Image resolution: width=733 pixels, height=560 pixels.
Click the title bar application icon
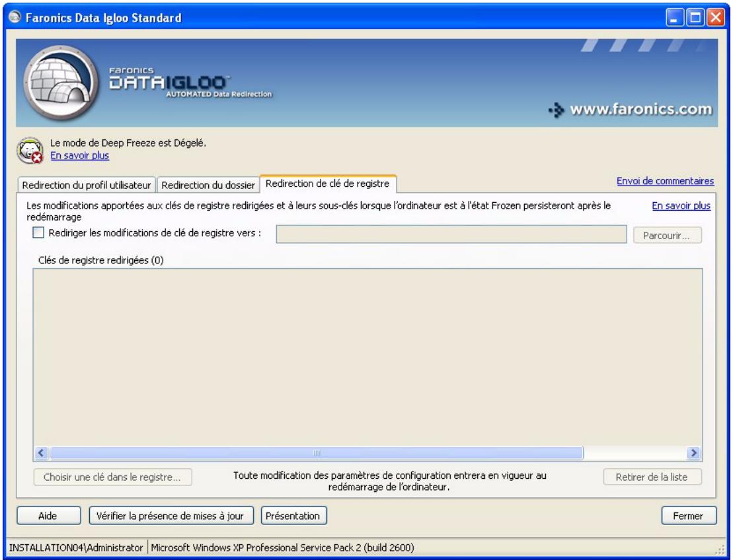(x=15, y=17)
